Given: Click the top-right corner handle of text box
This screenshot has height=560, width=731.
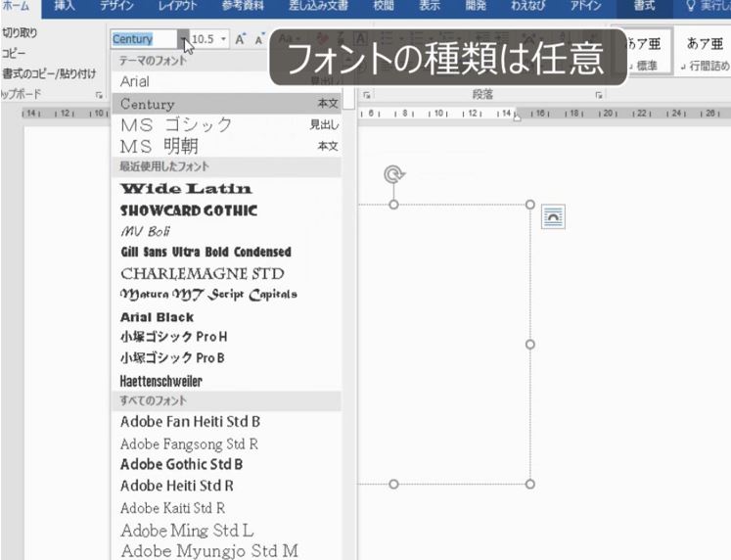Looking at the screenshot, I should (530, 205).
